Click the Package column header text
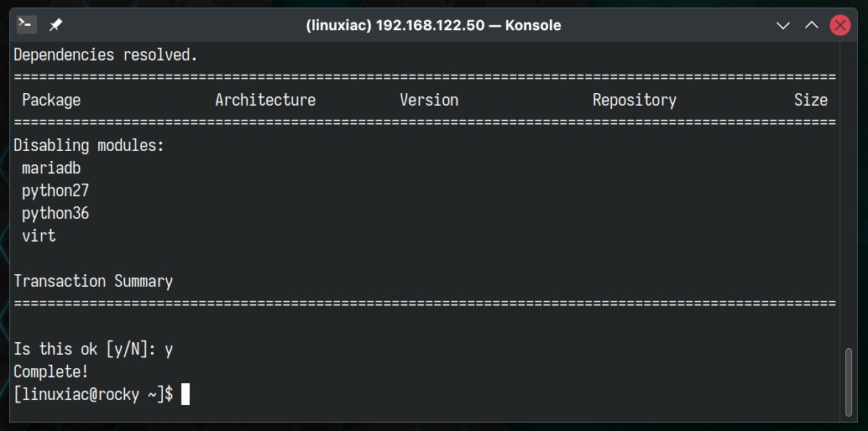868x431 pixels. pyautogui.click(x=51, y=100)
